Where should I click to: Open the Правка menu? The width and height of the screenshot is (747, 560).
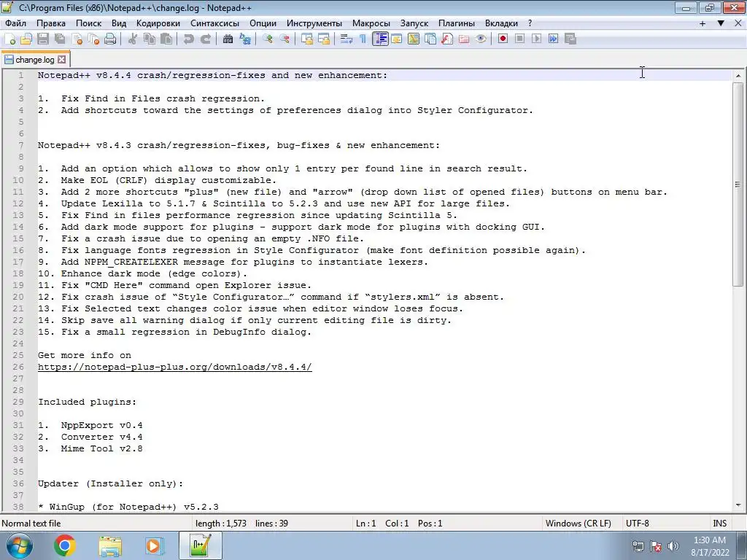tap(51, 23)
